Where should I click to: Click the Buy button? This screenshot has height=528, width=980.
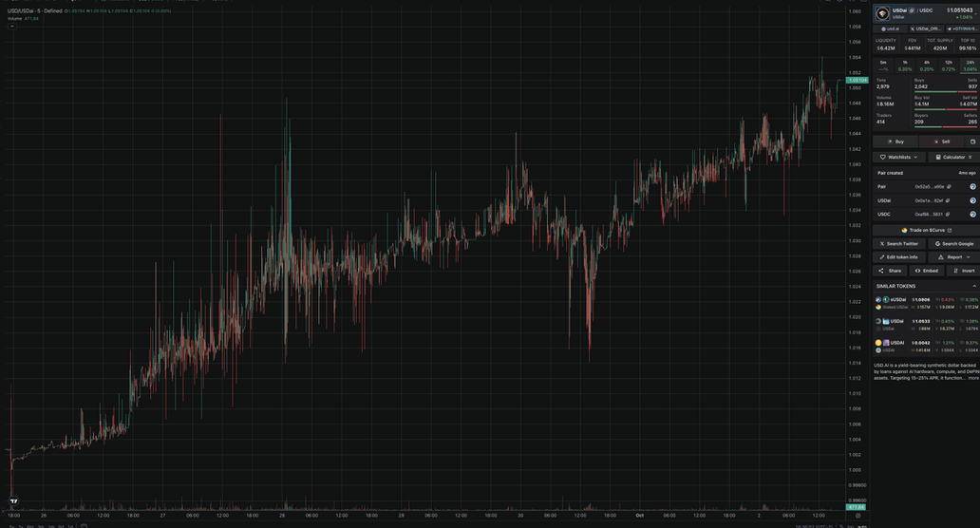[896, 141]
